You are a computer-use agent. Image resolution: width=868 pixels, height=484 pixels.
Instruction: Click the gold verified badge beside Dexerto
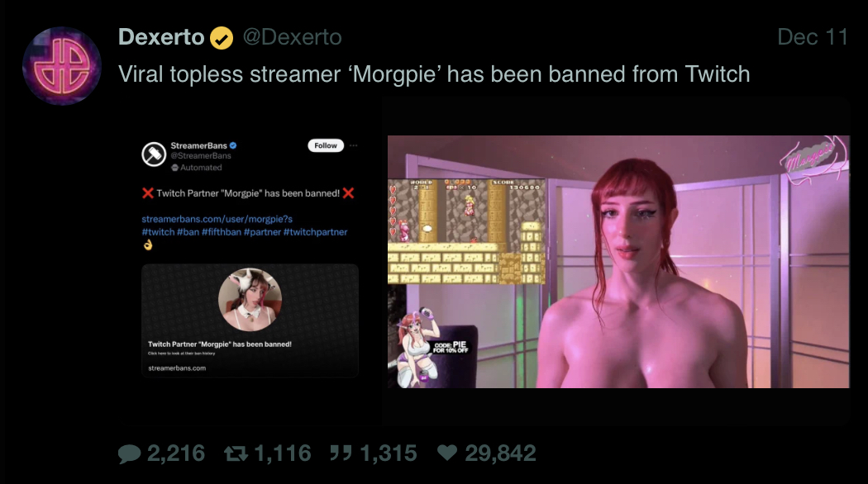pyautogui.click(x=222, y=38)
